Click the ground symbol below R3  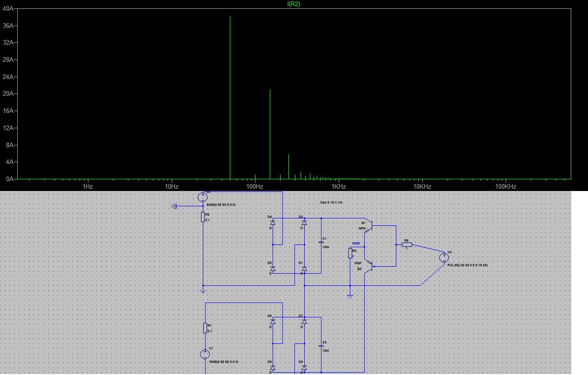[x=350, y=295]
